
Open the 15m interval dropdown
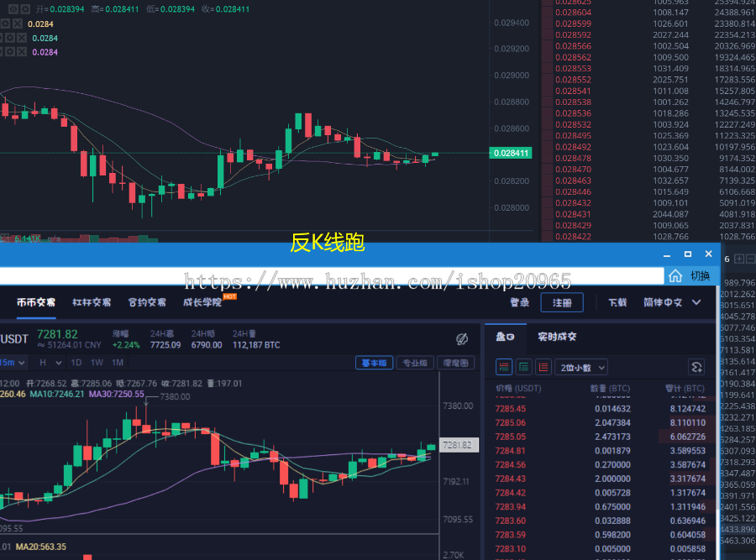point(13,363)
